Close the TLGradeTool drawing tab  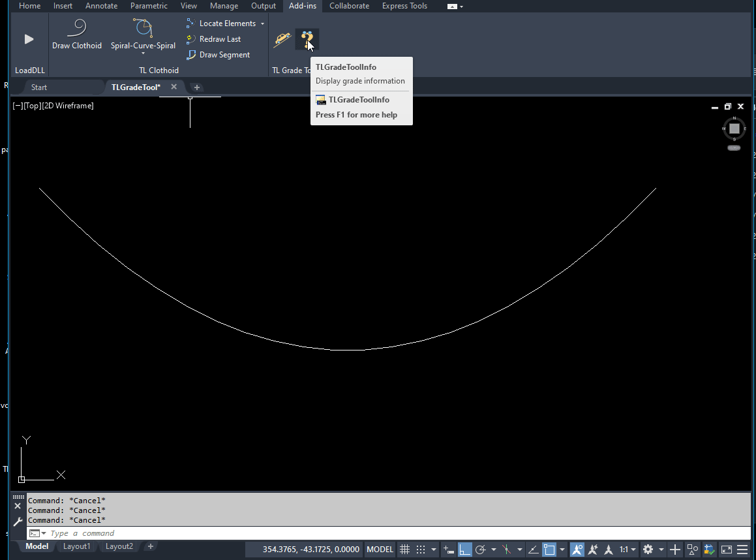click(174, 87)
